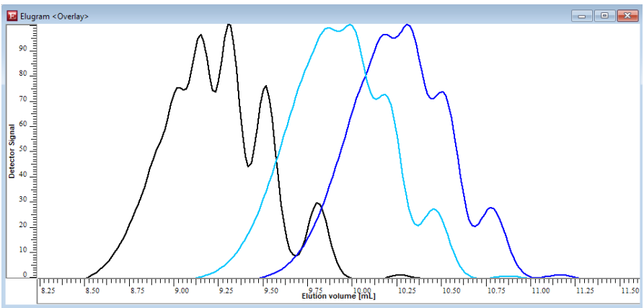Click the Elugram window app icon
Screen dimensions: 644x308
(x=13, y=16)
